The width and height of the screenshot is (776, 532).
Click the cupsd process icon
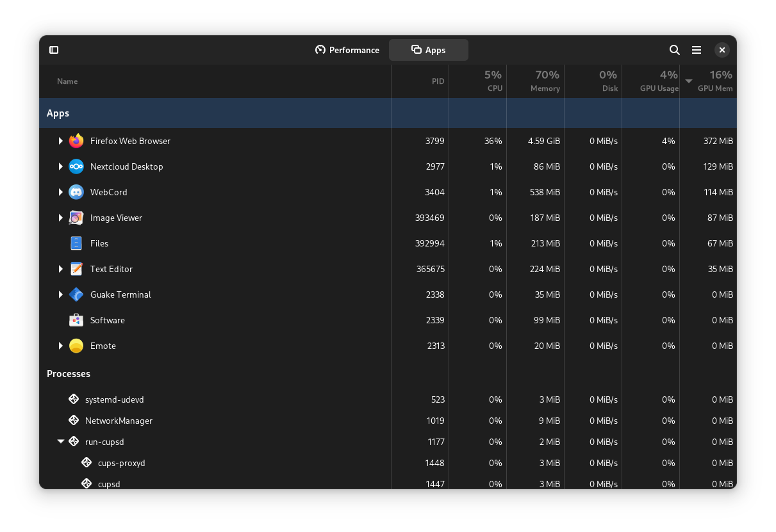point(87,484)
